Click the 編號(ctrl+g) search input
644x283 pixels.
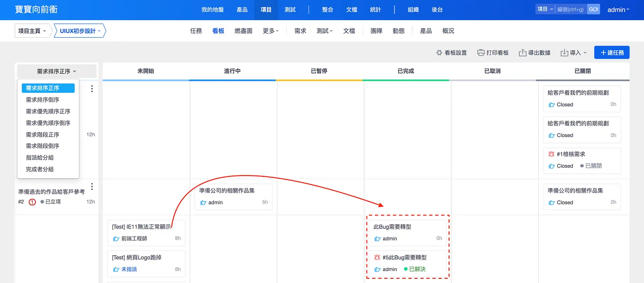[570, 9]
